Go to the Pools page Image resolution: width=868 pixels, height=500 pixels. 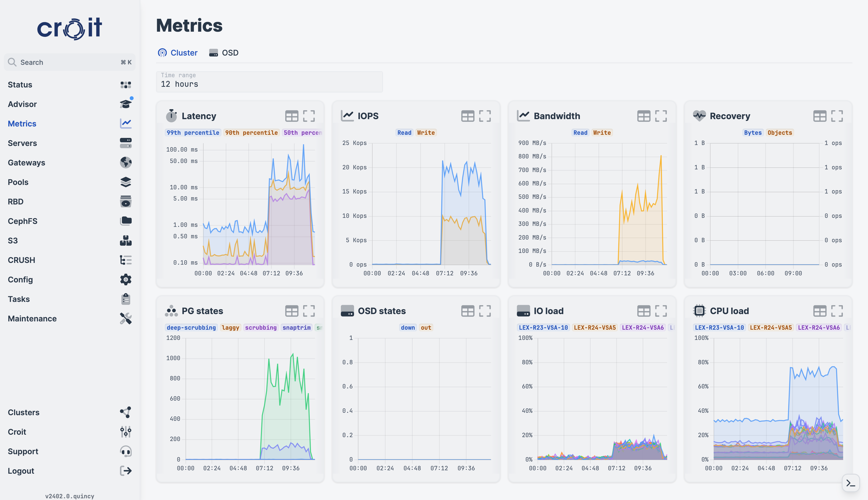coord(18,182)
